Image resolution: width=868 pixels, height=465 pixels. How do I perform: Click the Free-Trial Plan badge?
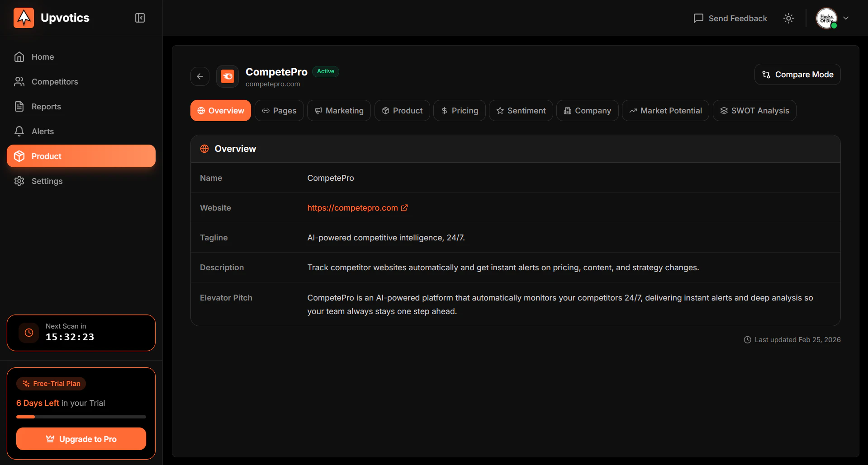(51, 384)
